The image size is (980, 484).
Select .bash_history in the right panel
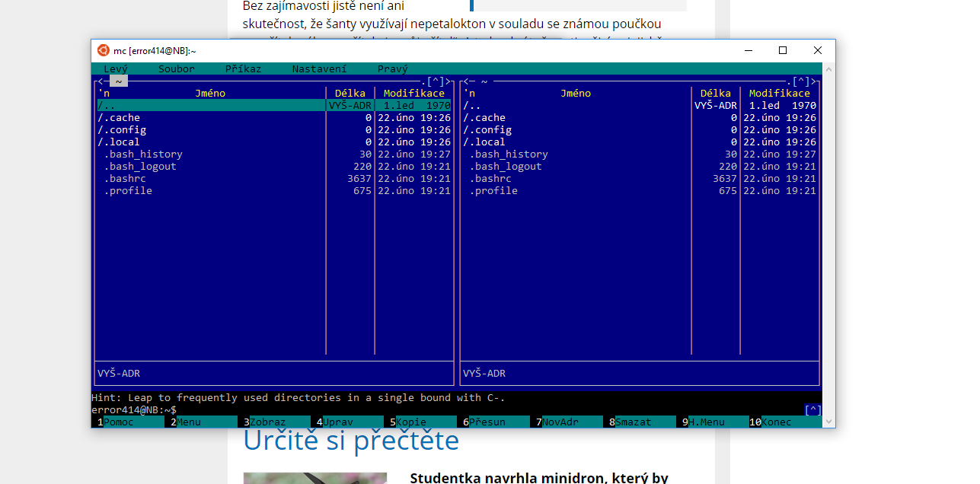pyautogui.click(x=640, y=154)
